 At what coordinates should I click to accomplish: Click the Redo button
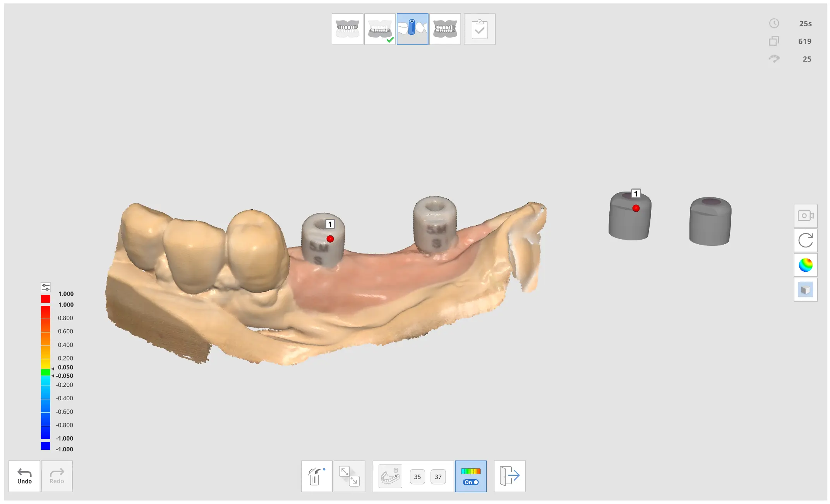[x=57, y=476]
